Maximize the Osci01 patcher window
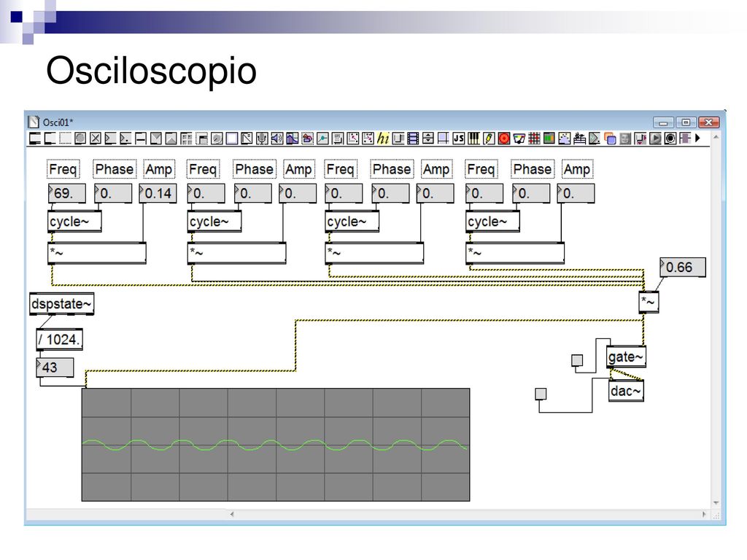This screenshot has height=560, width=747. coord(686,122)
